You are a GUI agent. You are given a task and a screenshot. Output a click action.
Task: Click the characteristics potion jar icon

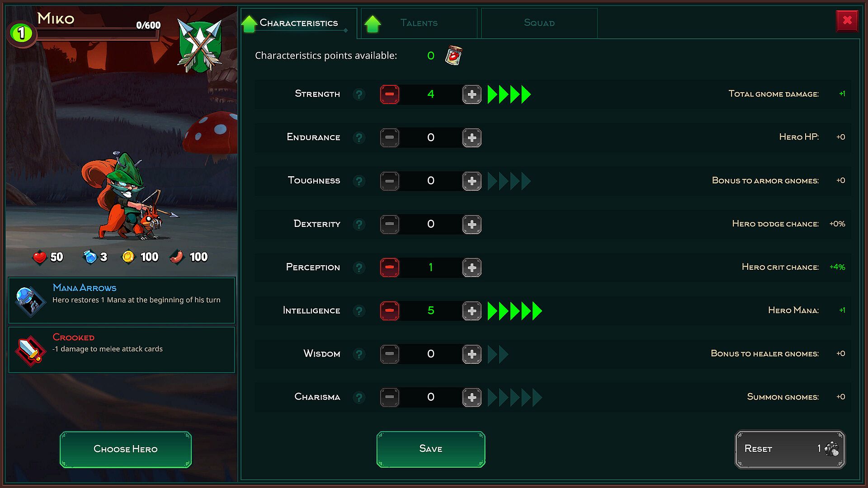[x=454, y=56]
